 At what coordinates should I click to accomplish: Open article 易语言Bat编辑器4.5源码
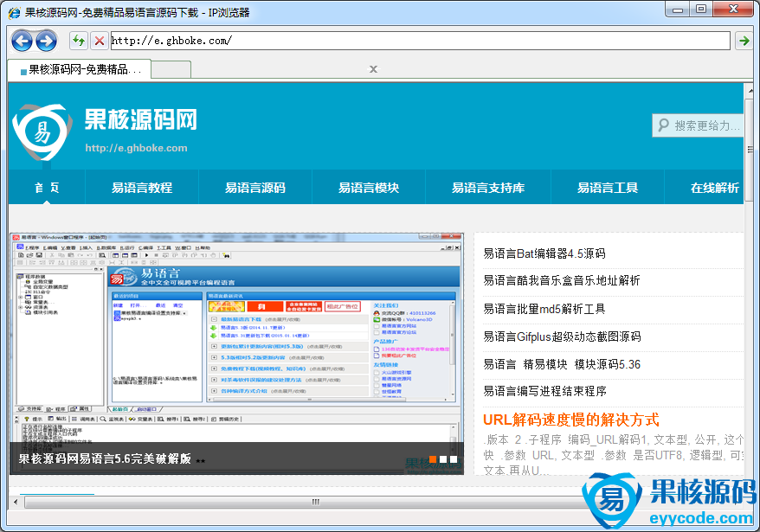tap(544, 253)
